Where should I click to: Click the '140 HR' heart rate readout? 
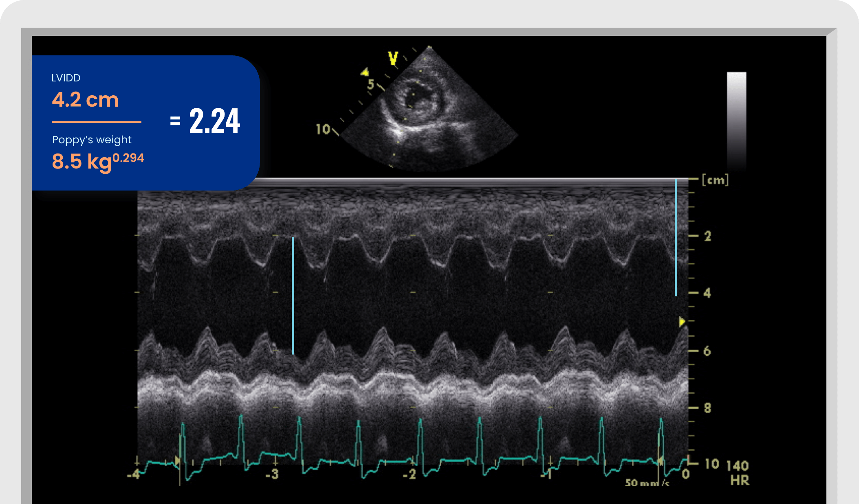tap(738, 473)
